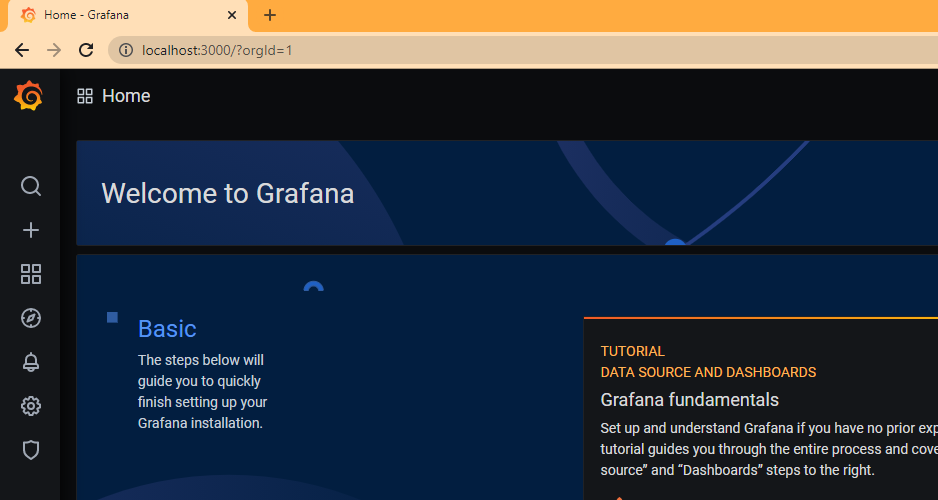Open the Search dashboards magnifier icon
The image size is (938, 500).
pyautogui.click(x=31, y=186)
